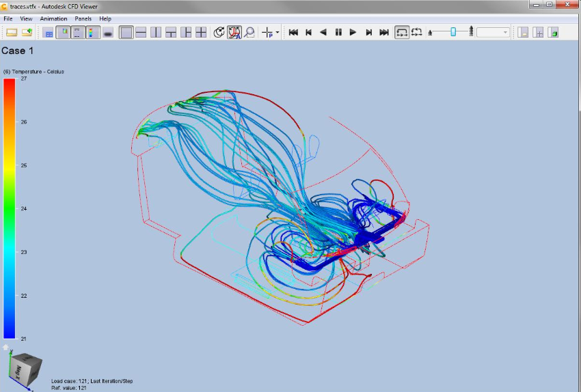Click the rotate view icon
Screen dimensions: 581x392
click(x=219, y=32)
